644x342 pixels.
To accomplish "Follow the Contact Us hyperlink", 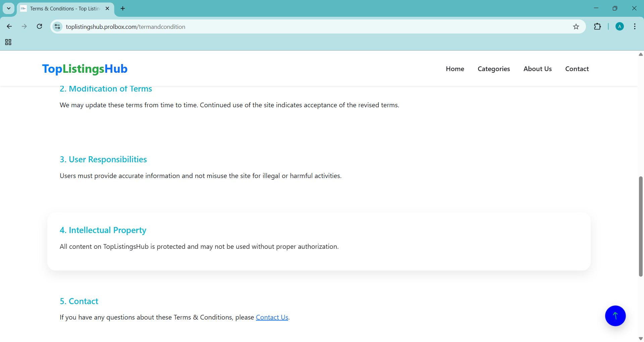I will click(272, 317).
